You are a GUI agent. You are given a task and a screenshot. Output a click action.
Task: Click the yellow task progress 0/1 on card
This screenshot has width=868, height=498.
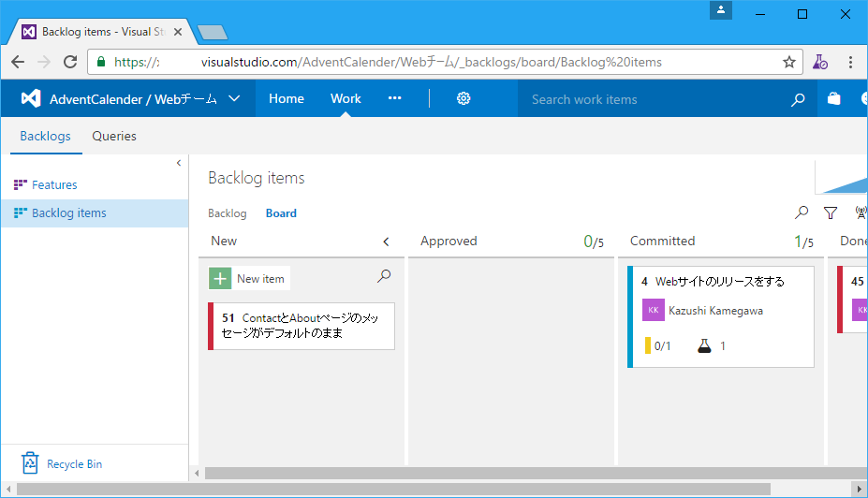point(657,345)
